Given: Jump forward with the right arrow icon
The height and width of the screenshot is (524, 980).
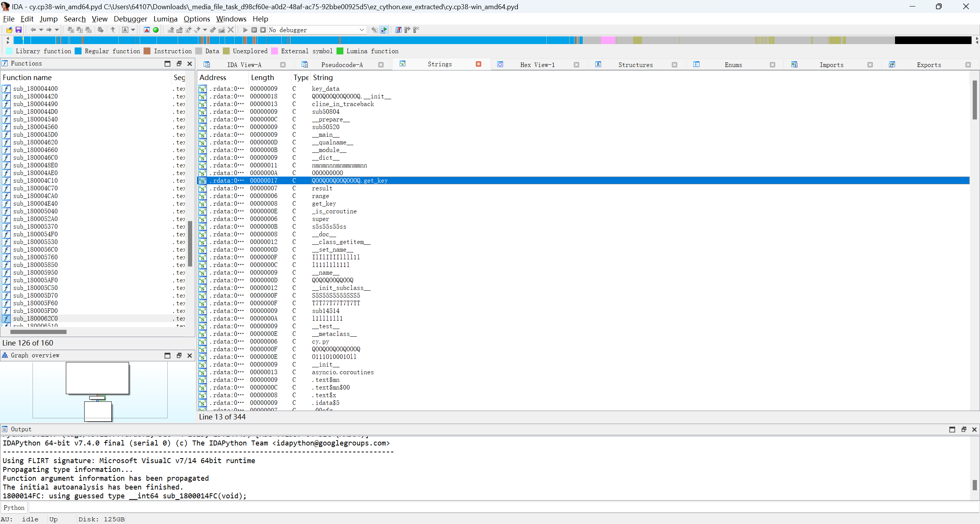Looking at the screenshot, I should point(49,30).
